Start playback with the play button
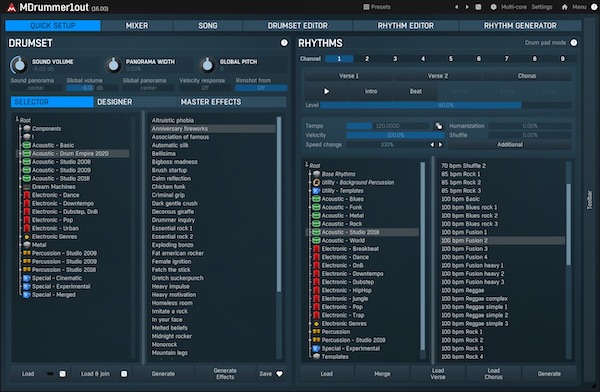600x392 pixels. tap(326, 91)
